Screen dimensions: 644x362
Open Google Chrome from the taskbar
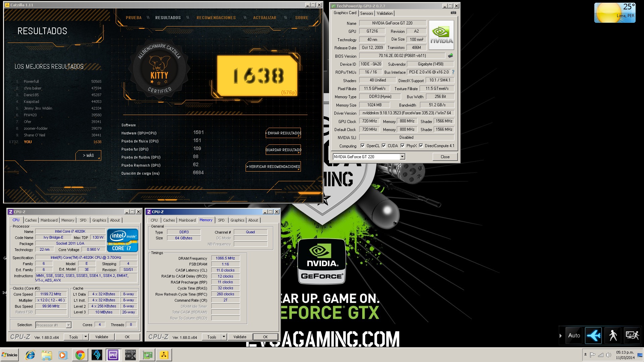point(80,355)
